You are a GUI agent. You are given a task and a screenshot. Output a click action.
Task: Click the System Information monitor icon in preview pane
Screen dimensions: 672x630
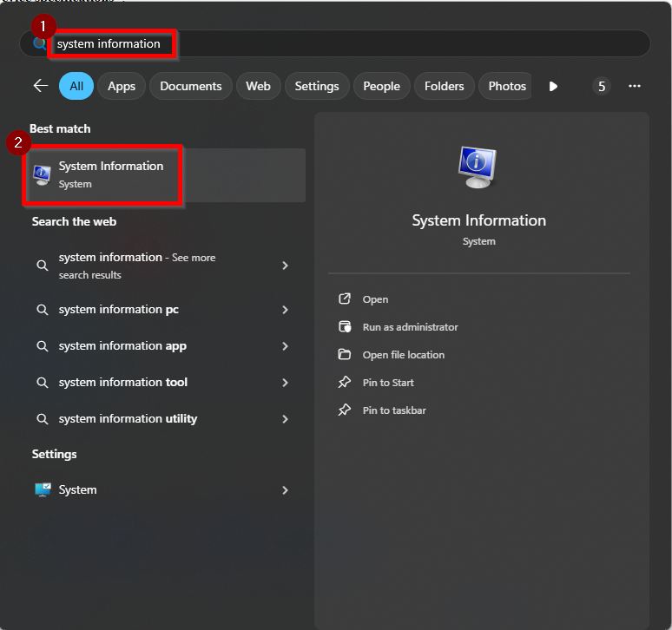478,168
